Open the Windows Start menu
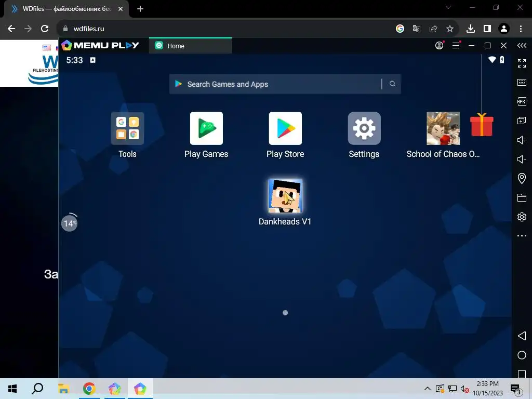Screen dimensions: 532x399 [12, 389]
